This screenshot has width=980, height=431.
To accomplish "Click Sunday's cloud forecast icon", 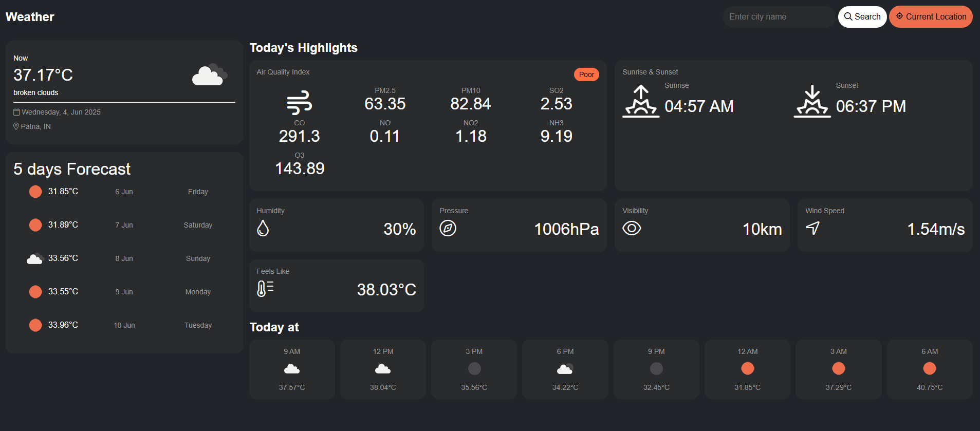I will pyautogui.click(x=35, y=258).
